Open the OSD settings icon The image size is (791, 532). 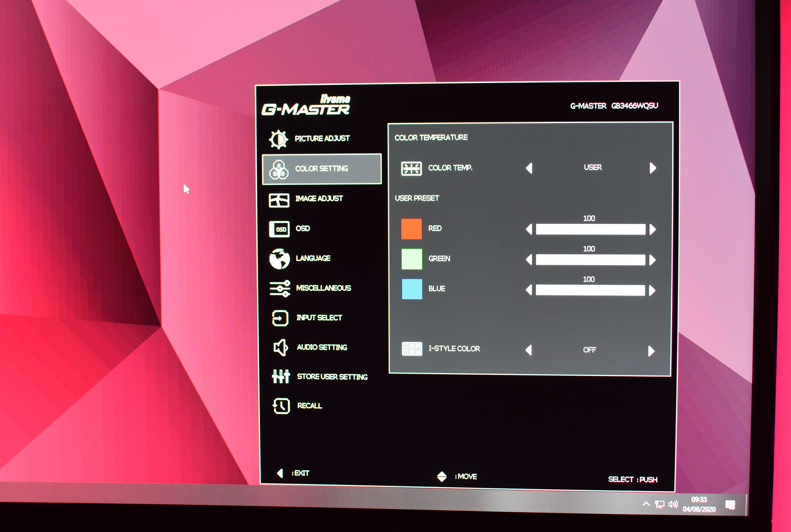tap(279, 229)
